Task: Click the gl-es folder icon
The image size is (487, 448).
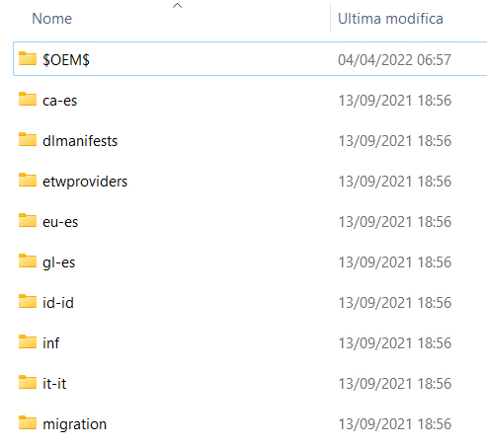Action: point(28,261)
